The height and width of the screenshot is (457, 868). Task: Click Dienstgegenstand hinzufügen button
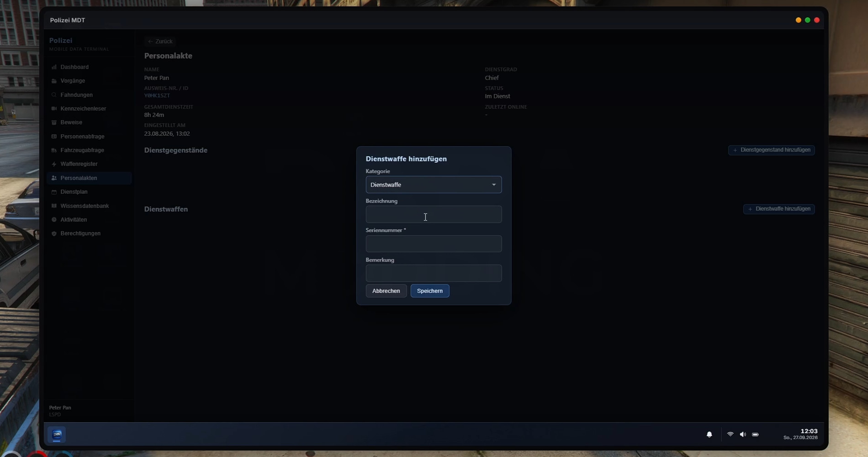[771, 150]
